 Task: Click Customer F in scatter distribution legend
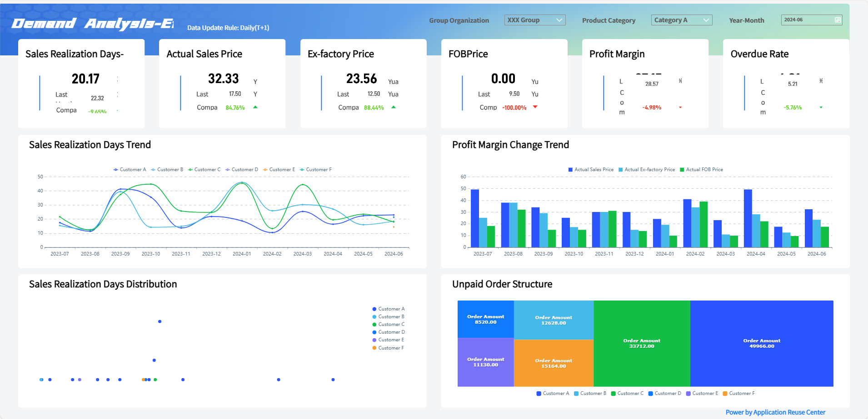click(388, 348)
